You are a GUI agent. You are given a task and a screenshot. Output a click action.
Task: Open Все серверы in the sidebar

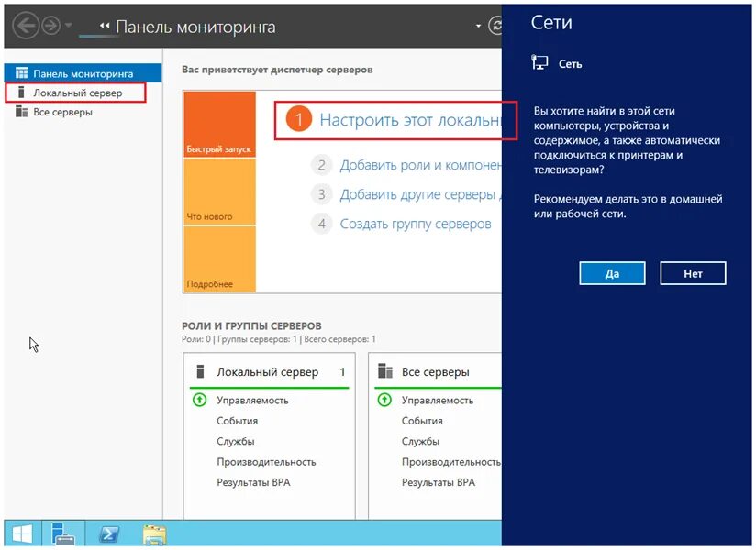point(62,112)
